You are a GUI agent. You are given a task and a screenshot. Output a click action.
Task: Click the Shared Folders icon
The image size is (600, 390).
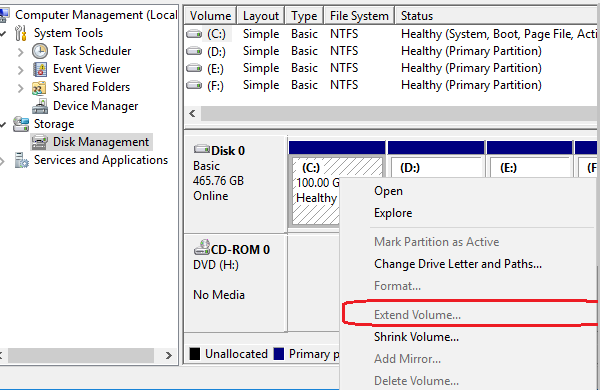[39, 88]
